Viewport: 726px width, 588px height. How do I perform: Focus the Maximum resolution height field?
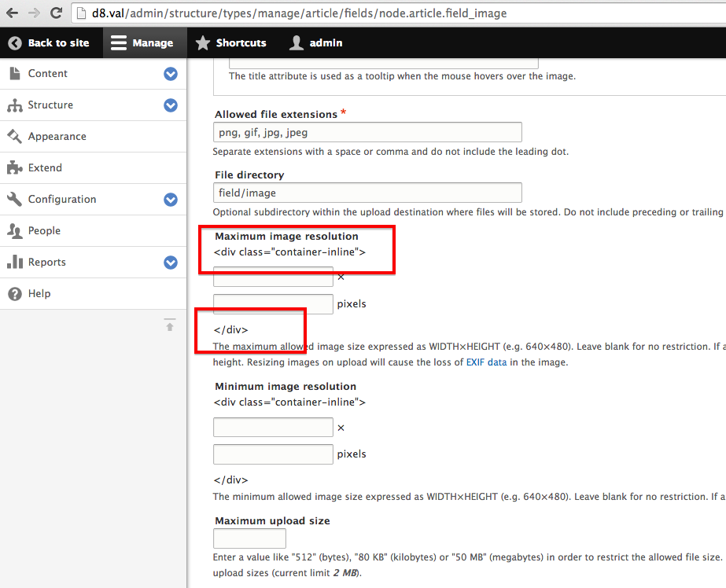273,304
